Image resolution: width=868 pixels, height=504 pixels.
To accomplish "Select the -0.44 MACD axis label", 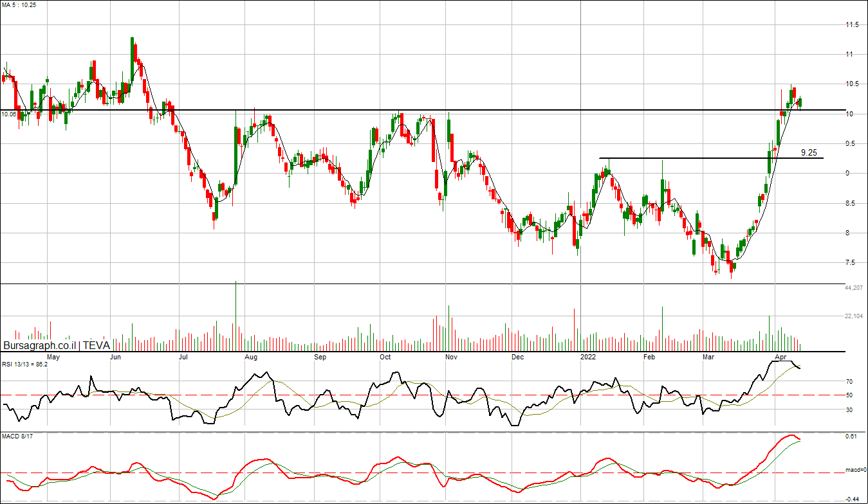I will 851,500.
